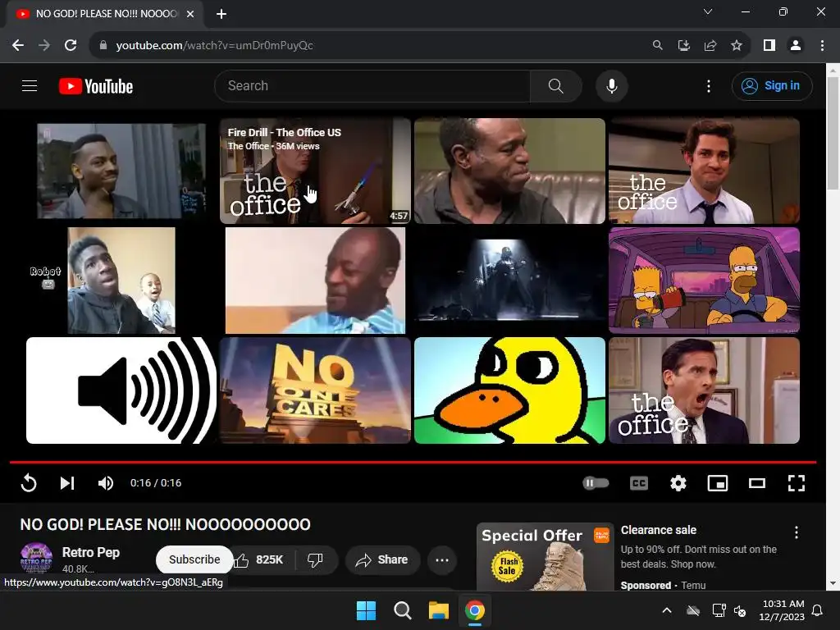Viewport: 840px width, 630px height.
Task: Open Retro Pep channel avatar
Action: [36, 558]
